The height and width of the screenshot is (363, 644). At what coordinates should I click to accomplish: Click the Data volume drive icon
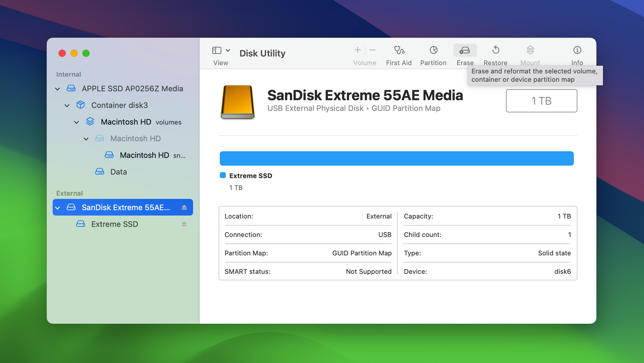point(100,172)
